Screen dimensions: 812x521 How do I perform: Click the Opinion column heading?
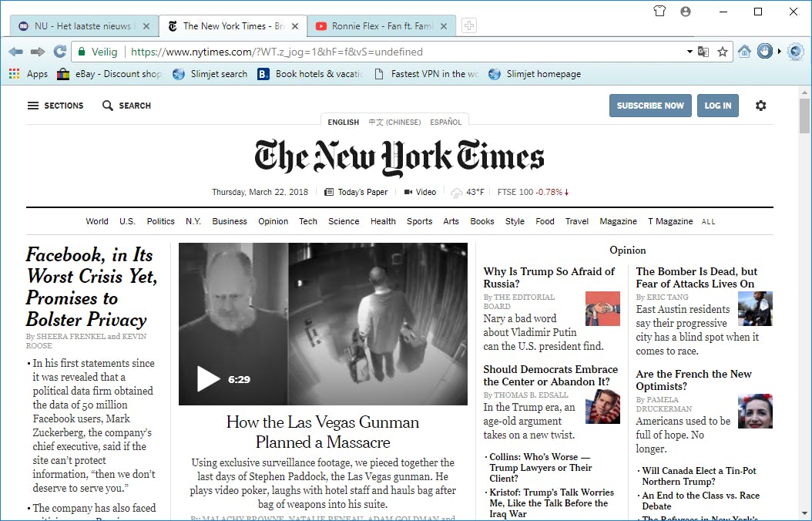[628, 250]
